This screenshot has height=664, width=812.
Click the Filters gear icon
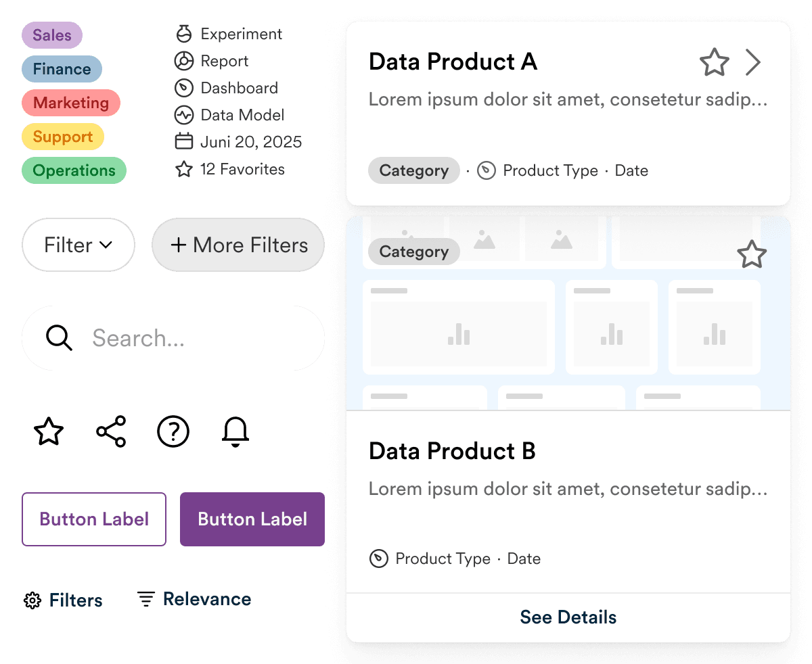coord(31,600)
